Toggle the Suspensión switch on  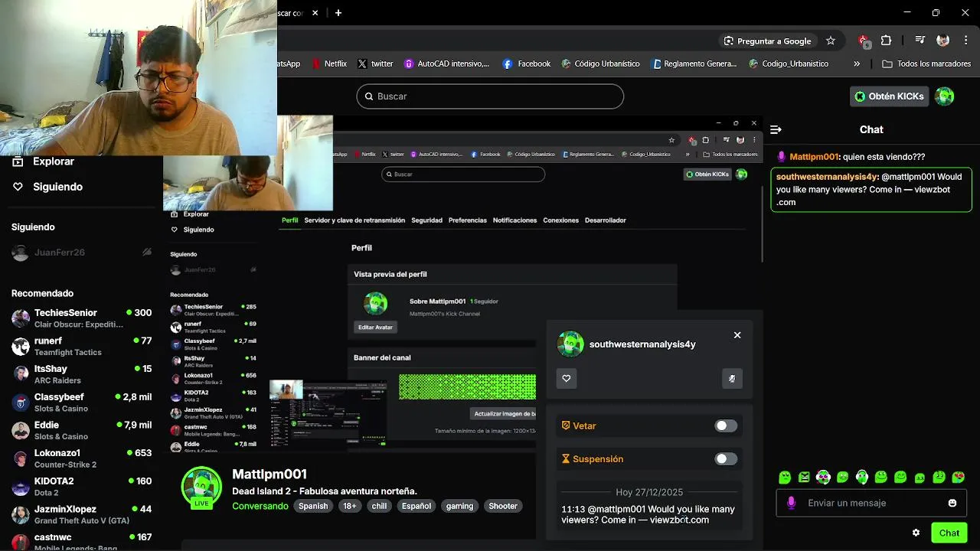coord(726,459)
